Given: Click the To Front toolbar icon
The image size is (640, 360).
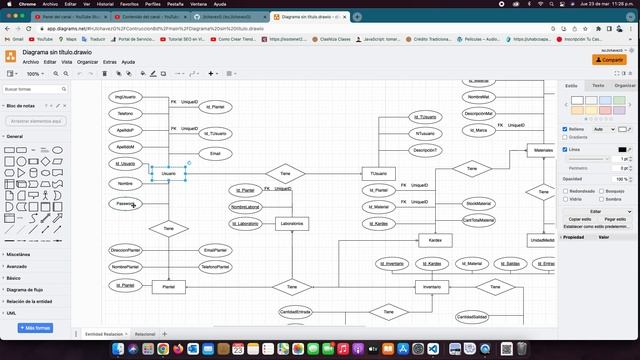Looking at the screenshot, I should coord(118,74).
